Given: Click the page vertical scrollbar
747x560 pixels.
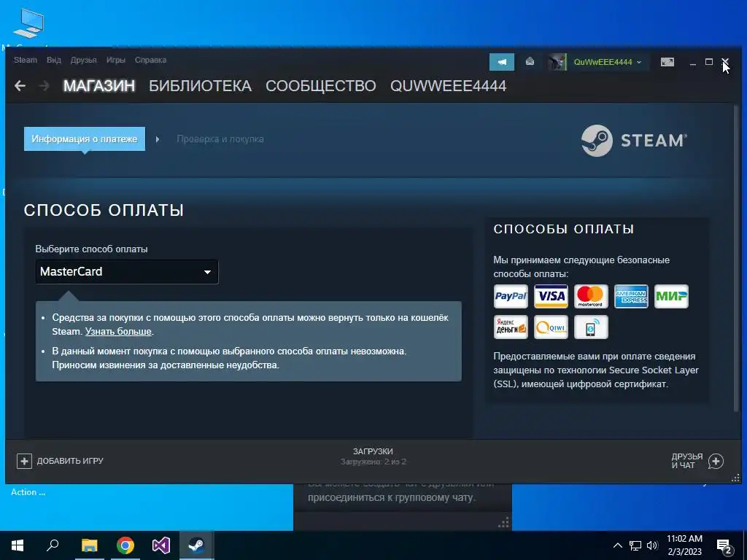Looking at the screenshot, I should pos(737,260).
